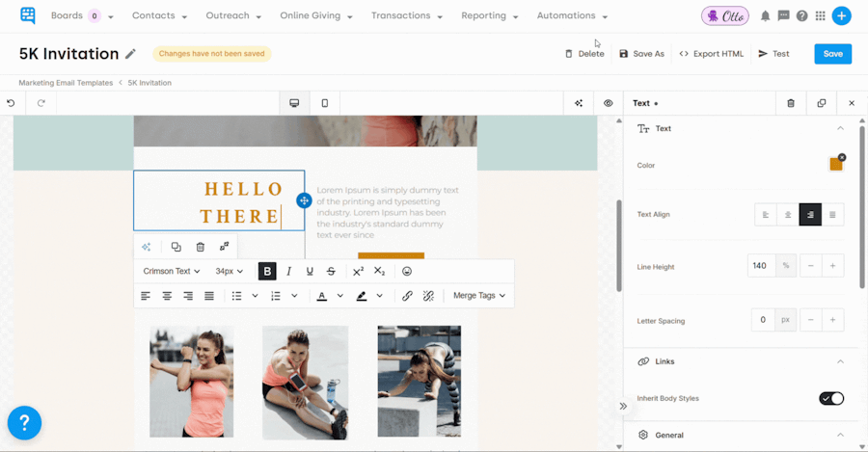
Task: Insert a hyperlink
Action: click(407, 296)
